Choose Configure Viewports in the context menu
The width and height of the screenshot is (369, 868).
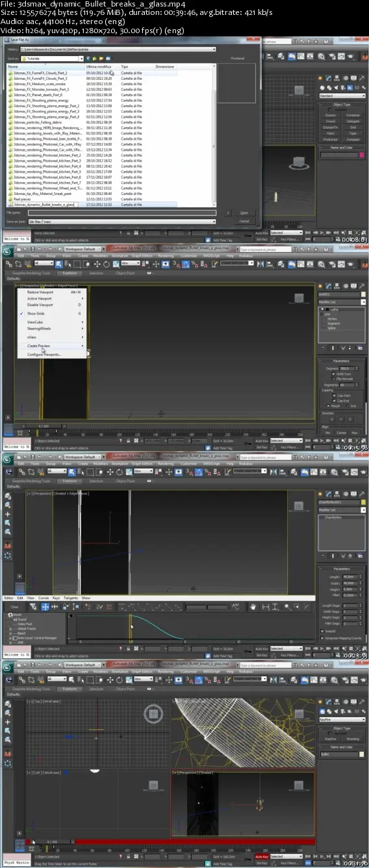pos(43,354)
